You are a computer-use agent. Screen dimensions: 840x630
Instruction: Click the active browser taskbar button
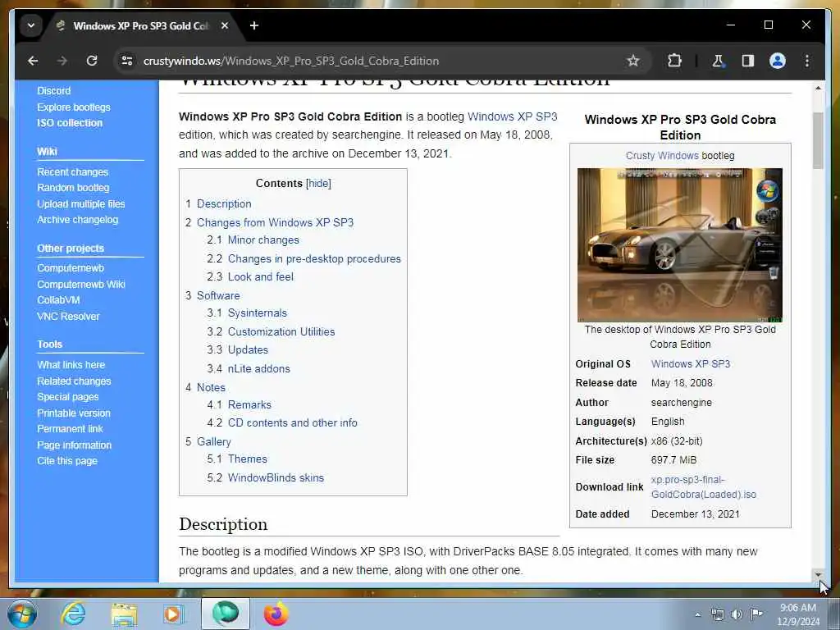tap(225, 614)
